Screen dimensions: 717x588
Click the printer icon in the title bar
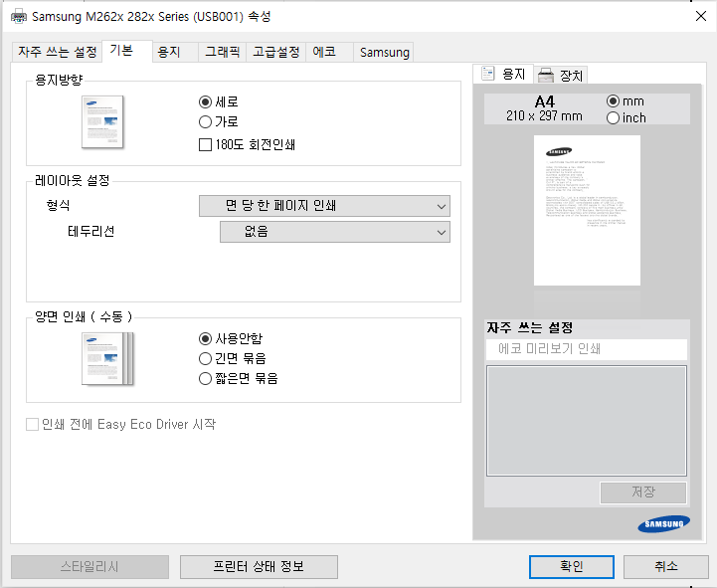19,17
